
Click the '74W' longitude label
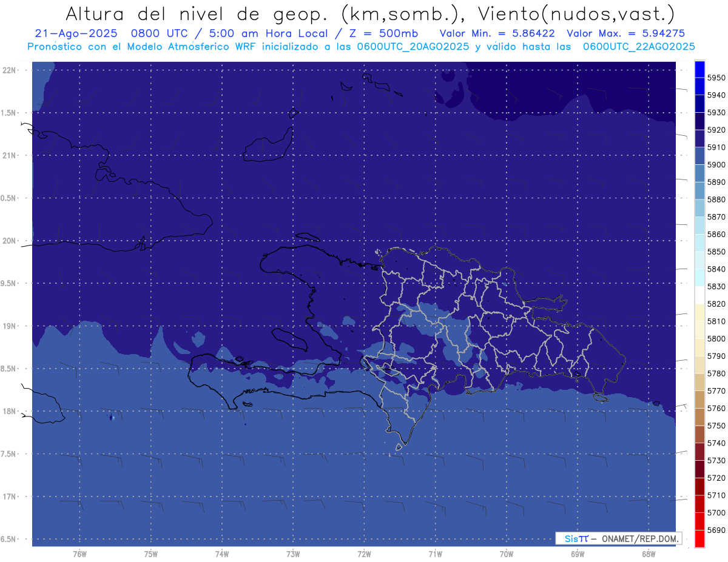[x=221, y=554]
